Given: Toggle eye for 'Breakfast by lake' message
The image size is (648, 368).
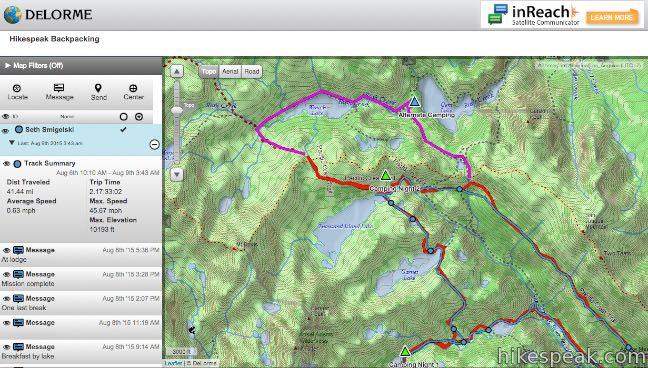Looking at the screenshot, I should pyautogui.click(x=6, y=347).
